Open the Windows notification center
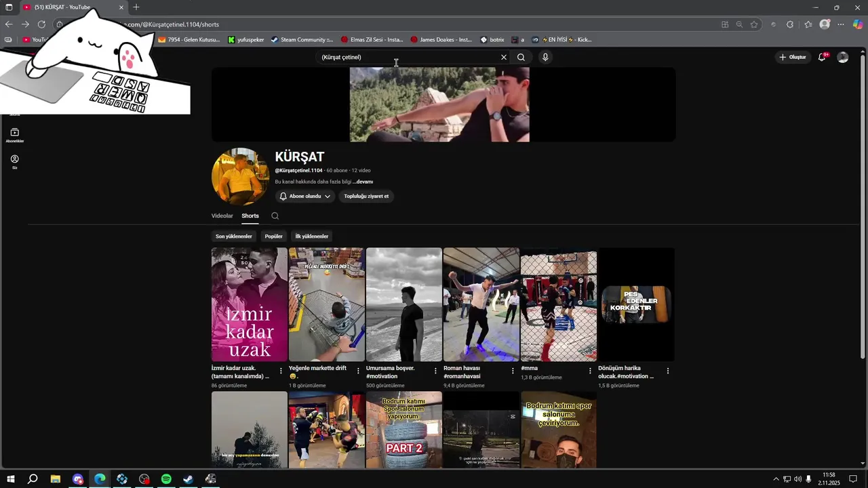868x488 pixels. (853, 479)
